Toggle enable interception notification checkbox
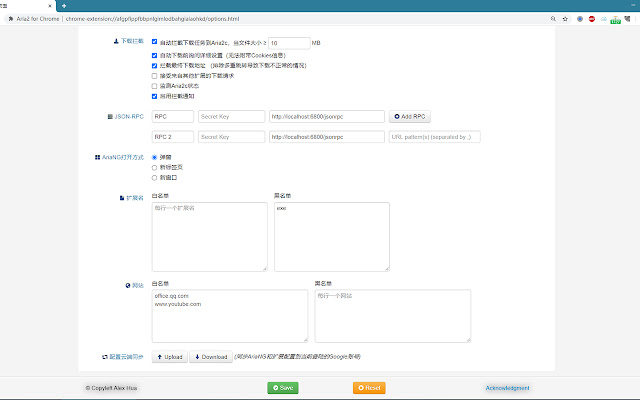The width and height of the screenshot is (640, 400). click(154, 96)
